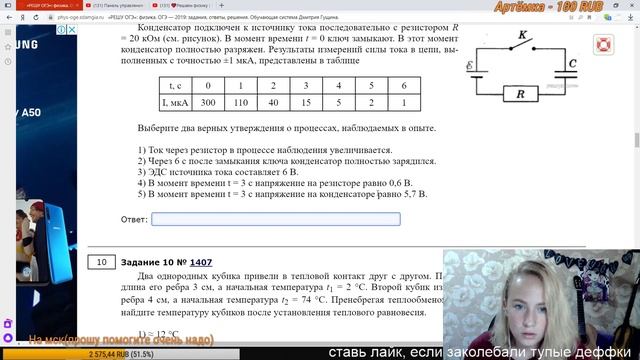
Task: Click statement 2 about capacitor fully charged
Action: tap(287, 161)
